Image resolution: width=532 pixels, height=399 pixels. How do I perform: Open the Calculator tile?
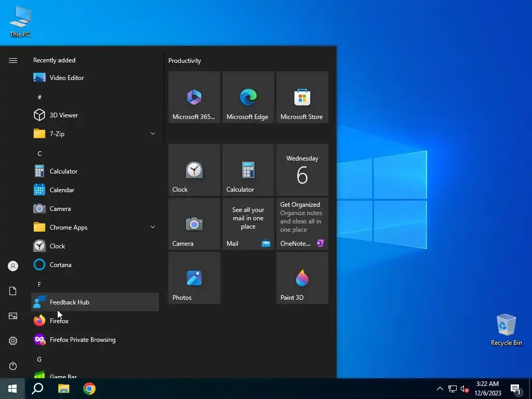click(248, 170)
